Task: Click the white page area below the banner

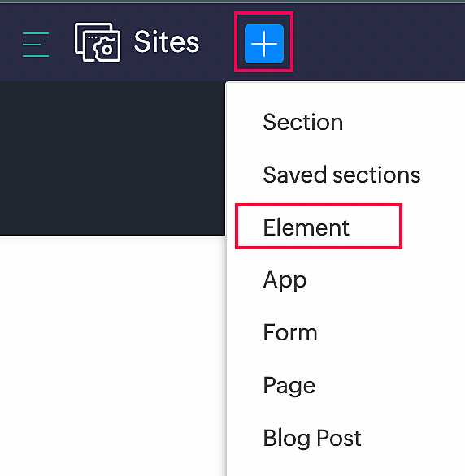Action: point(112,355)
